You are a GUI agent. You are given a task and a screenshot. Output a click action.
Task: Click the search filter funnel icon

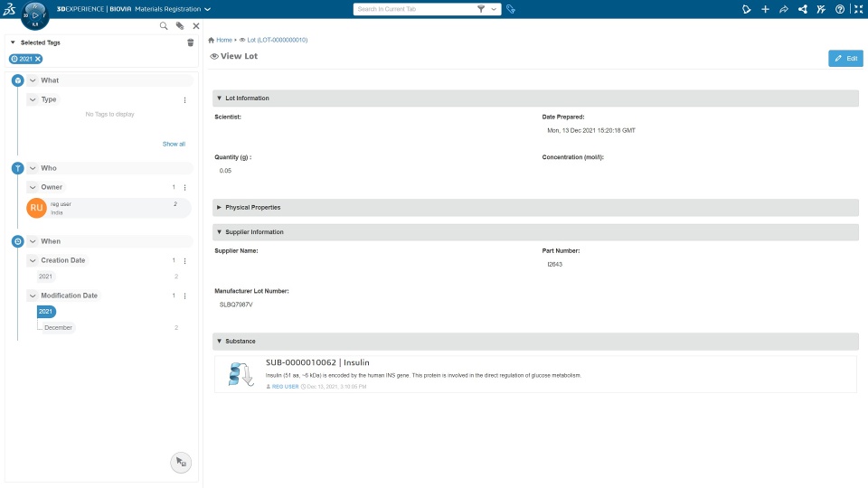481,9
